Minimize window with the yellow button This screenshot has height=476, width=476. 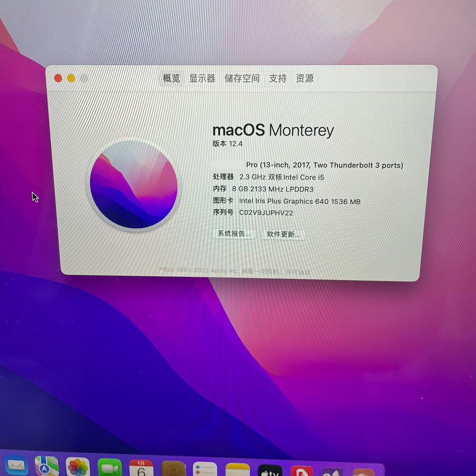[x=71, y=78]
